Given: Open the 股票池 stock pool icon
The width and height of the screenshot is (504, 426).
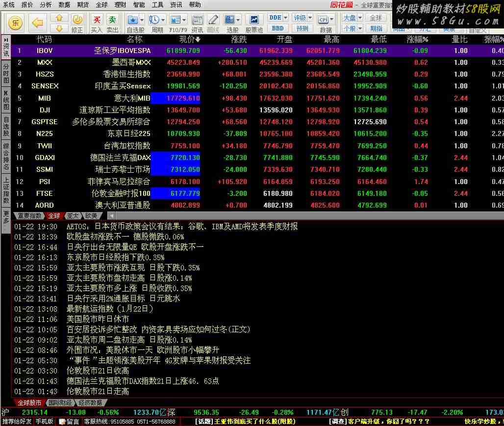Looking at the screenshot, I should pyautogui.click(x=254, y=23).
